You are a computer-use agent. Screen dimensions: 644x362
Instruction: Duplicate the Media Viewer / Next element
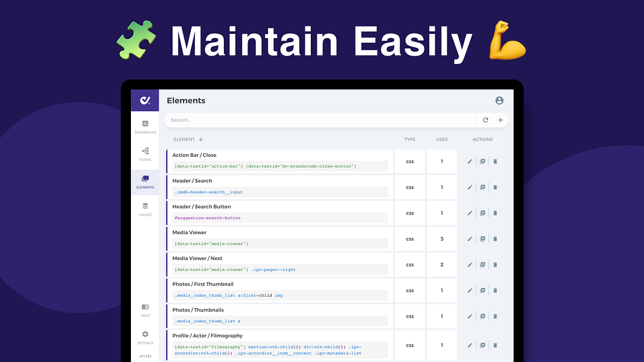[483, 265]
